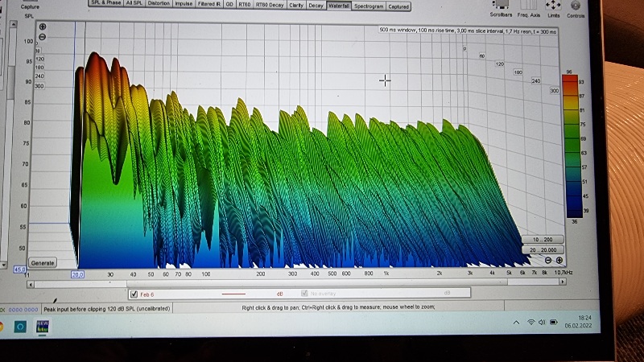644x362 pixels.
Task: Open the Limits icon
Action: click(554, 4)
